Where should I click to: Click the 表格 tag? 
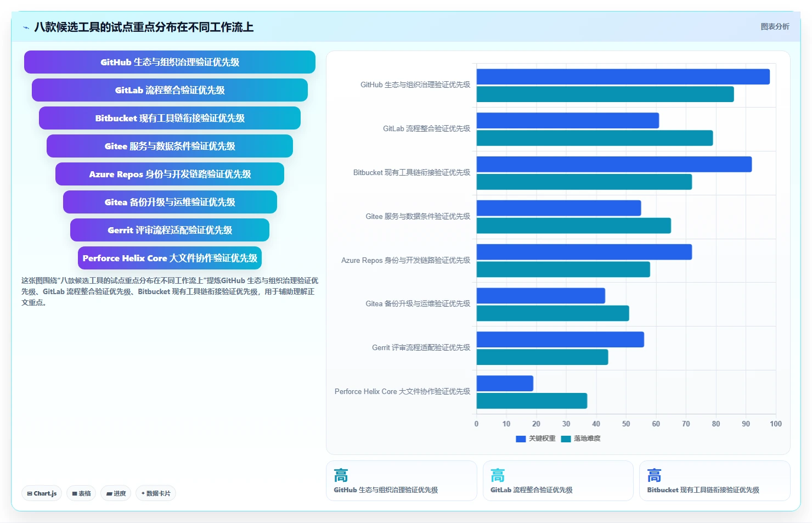(x=81, y=493)
